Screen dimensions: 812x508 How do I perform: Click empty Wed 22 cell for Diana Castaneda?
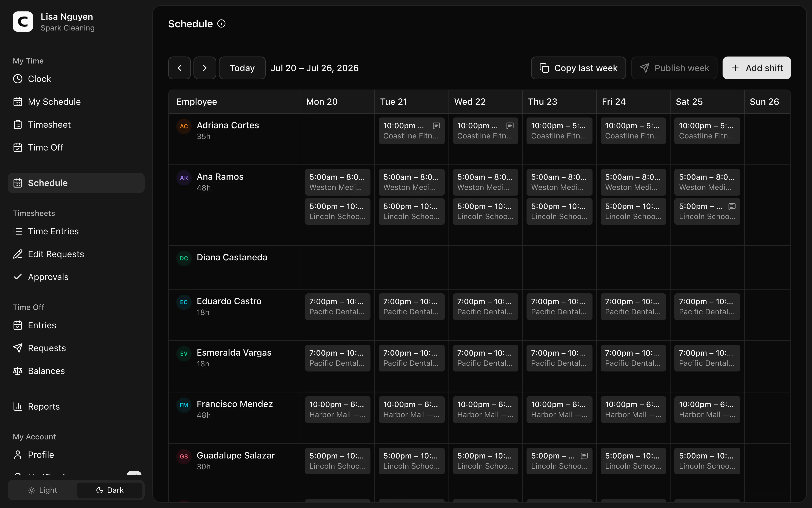click(x=485, y=267)
